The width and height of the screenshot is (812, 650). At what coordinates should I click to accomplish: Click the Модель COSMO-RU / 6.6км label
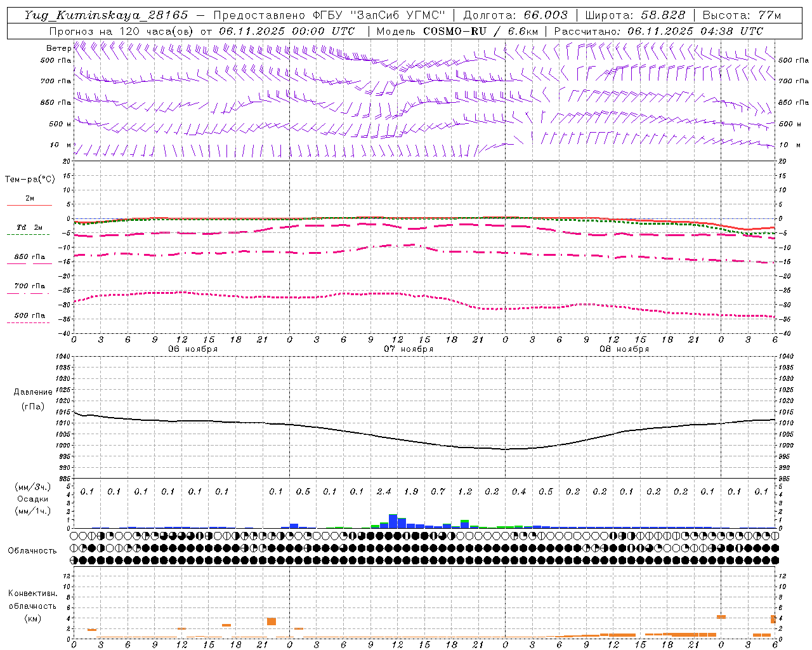pyautogui.click(x=457, y=31)
